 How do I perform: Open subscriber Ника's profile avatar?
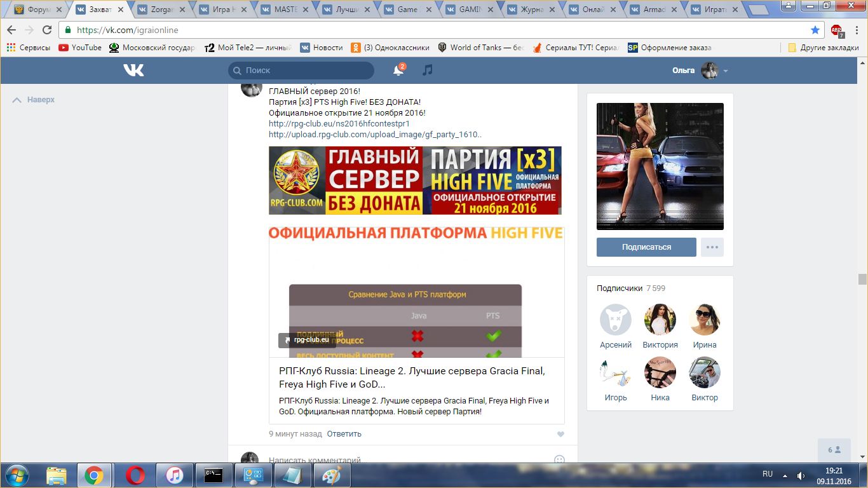660,372
